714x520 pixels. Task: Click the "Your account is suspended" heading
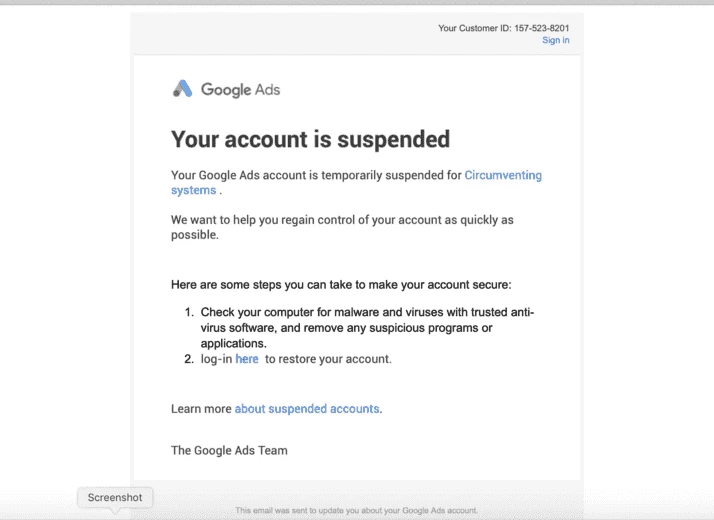(x=311, y=139)
